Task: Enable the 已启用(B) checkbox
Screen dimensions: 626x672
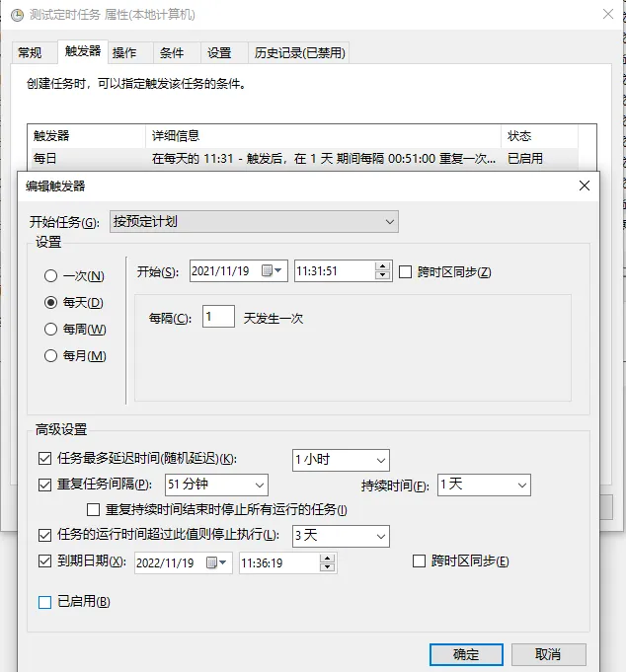Action: pyautogui.click(x=45, y=602)
